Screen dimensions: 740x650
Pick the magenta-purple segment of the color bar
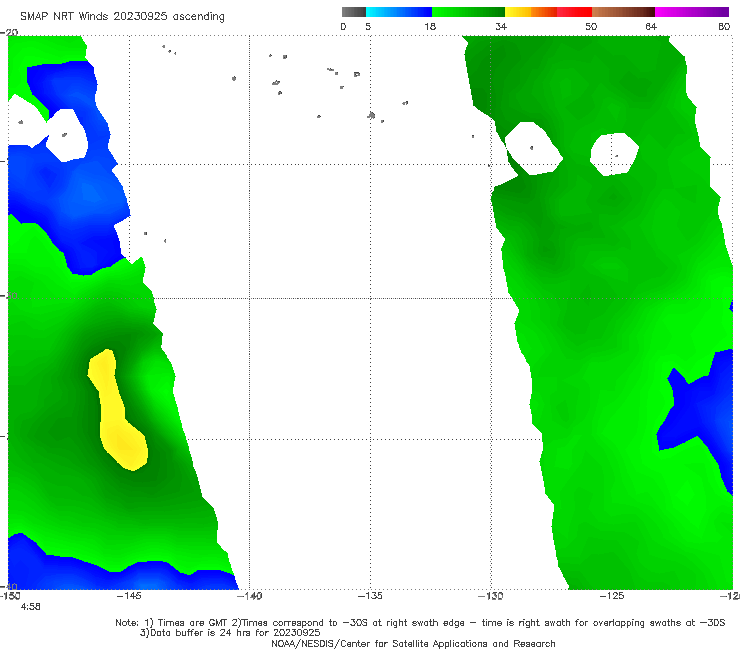pos(692,12)
